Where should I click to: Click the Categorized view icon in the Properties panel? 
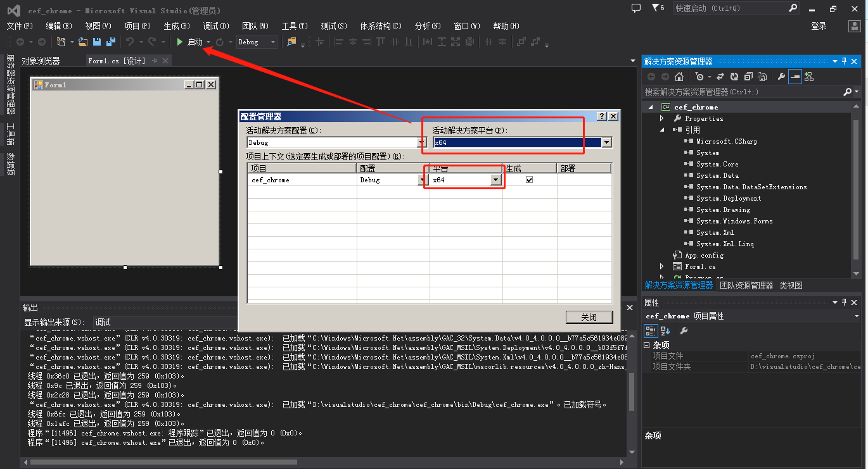[651, 330]
